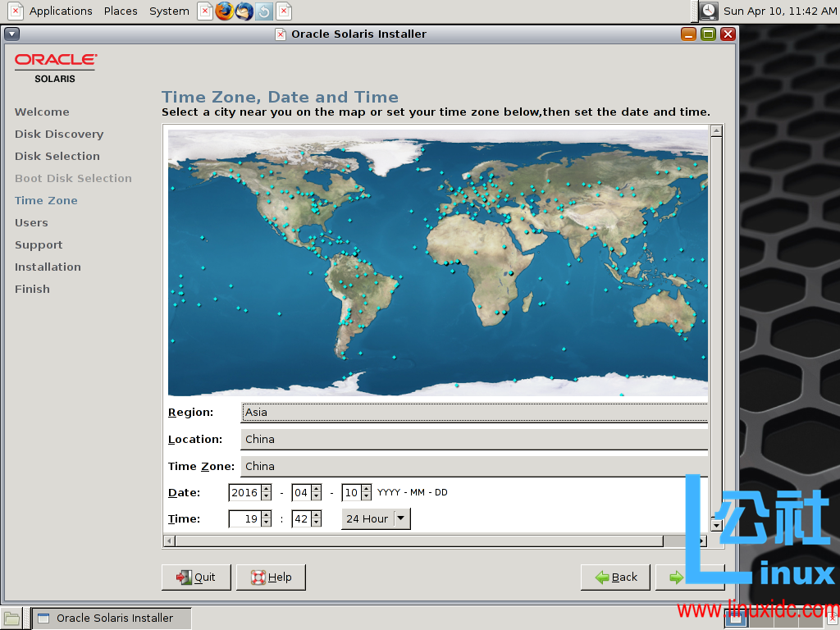Click into the month field showing 04
The image size is (840, 630).
point(301,492)
